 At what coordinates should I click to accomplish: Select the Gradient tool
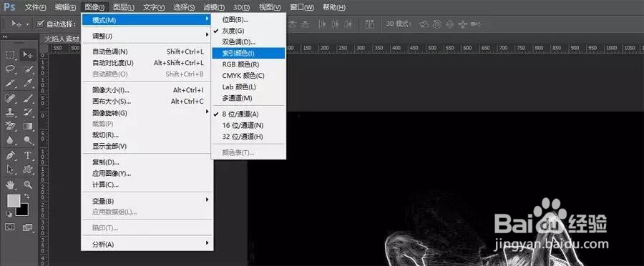[x=28, y=126]
